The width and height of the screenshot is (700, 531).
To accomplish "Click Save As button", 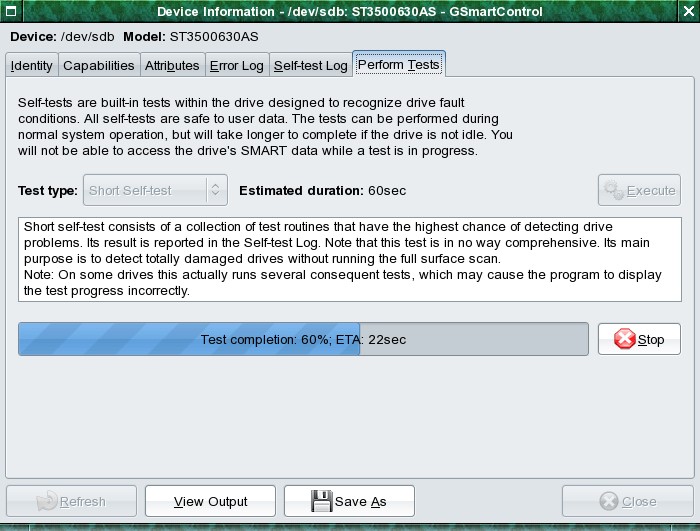I will point(349,501).
